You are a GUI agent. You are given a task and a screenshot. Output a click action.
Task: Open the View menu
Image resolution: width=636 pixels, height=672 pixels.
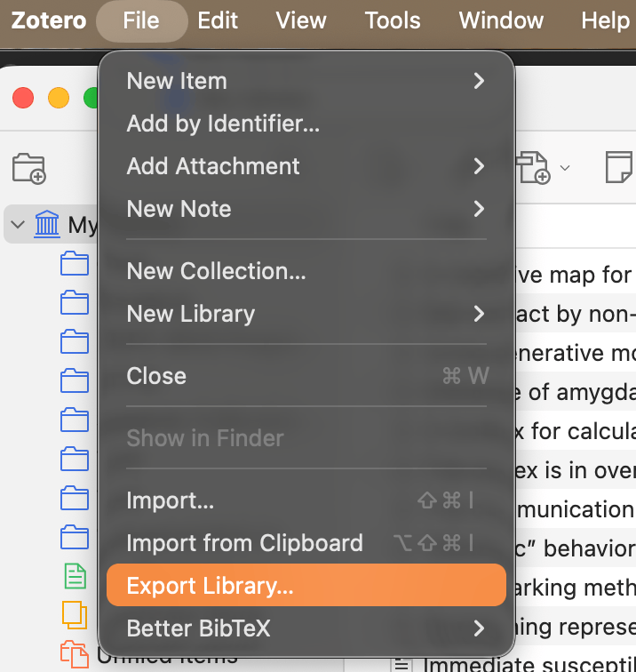point(301,20)
